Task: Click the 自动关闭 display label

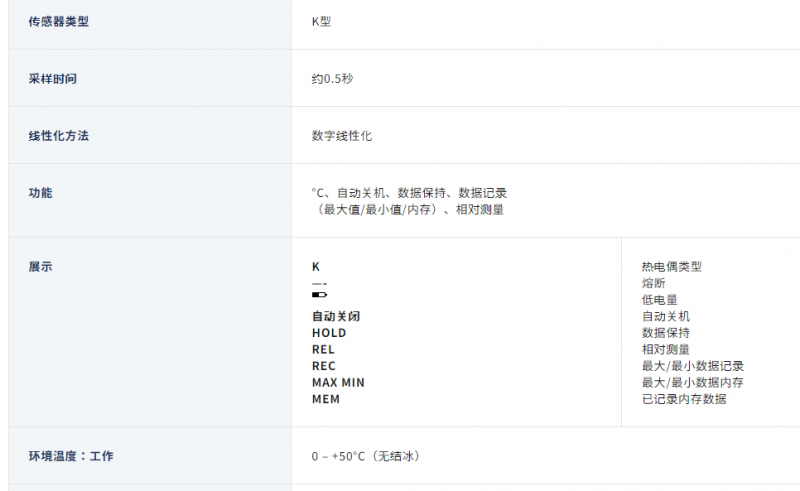Action: (x=336, y=316)
